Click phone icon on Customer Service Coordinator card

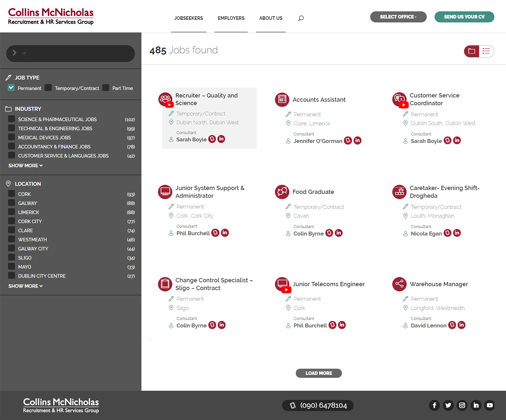click(x=448, y=140)
